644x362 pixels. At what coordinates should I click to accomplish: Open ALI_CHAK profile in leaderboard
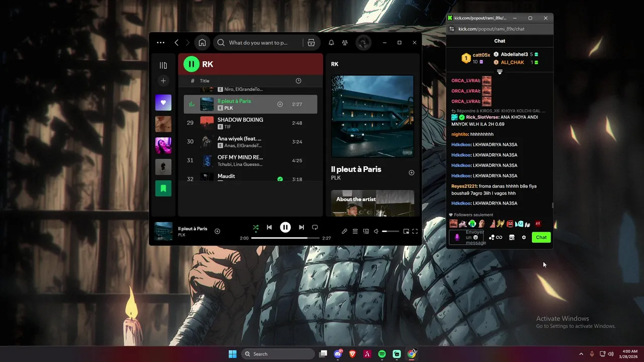click(512, 62)
